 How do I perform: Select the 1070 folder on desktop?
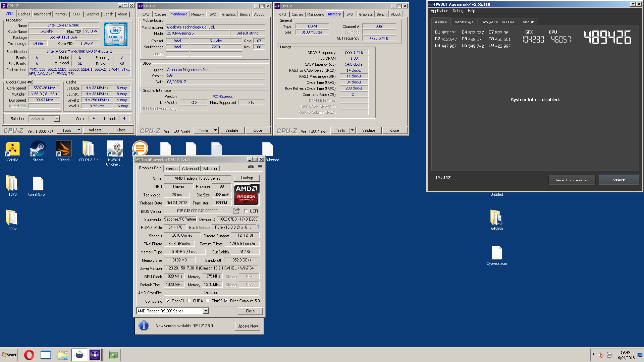[12, 186]
